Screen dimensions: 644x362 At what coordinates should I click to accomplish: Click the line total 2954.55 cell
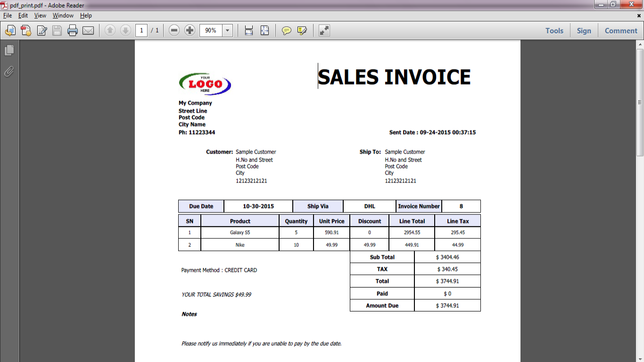(412, 232)
